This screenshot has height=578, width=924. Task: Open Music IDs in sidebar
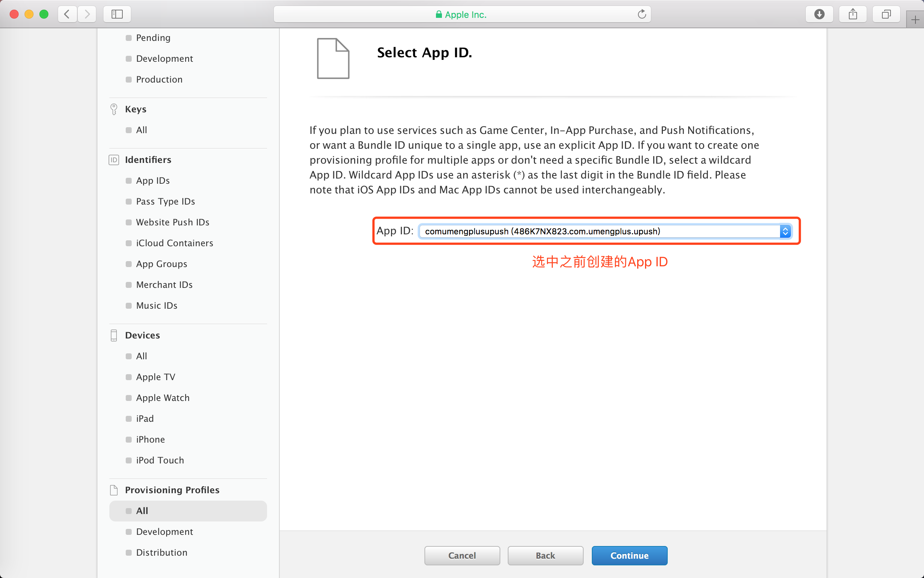click(157, 306)
